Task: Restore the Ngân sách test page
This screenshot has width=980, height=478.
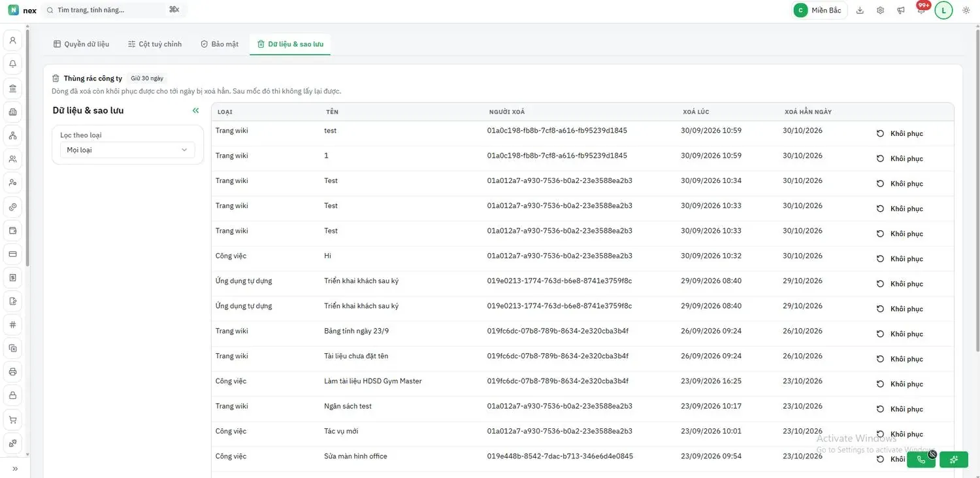Action: click(x=900, y=409)
